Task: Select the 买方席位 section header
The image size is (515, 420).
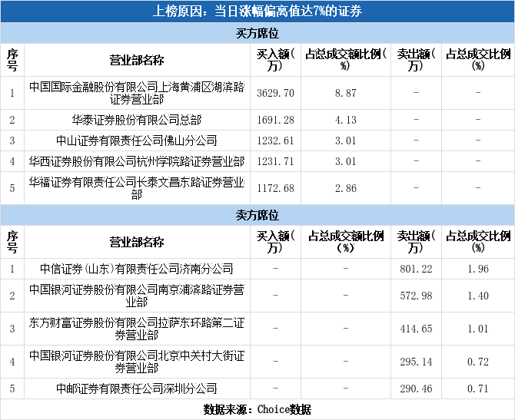Action: coord(257,33)
